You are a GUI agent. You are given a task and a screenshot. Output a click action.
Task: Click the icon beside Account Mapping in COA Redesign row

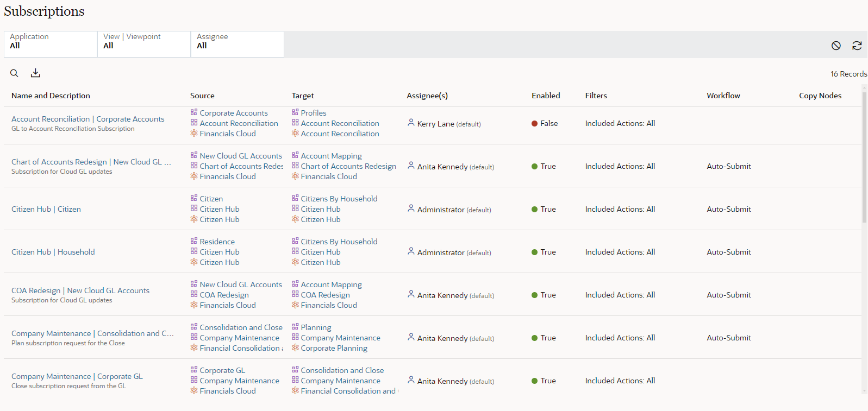[295, 284]
